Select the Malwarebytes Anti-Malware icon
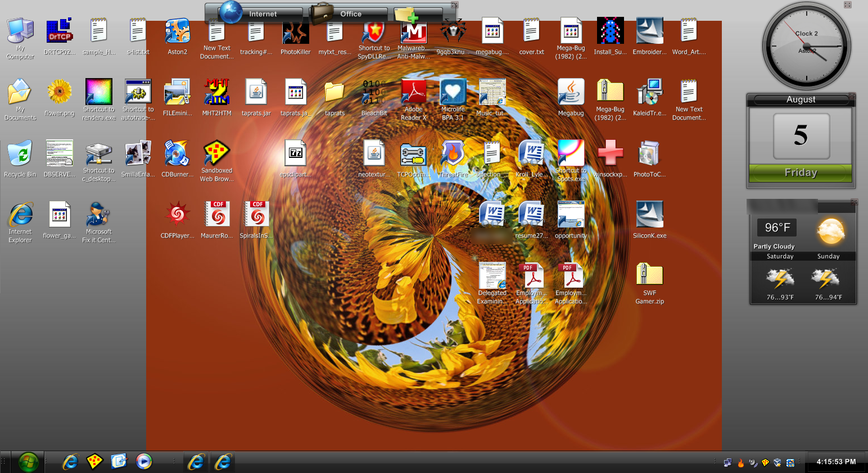Viewport: 868px width, 473px height. tap(414, 38)
